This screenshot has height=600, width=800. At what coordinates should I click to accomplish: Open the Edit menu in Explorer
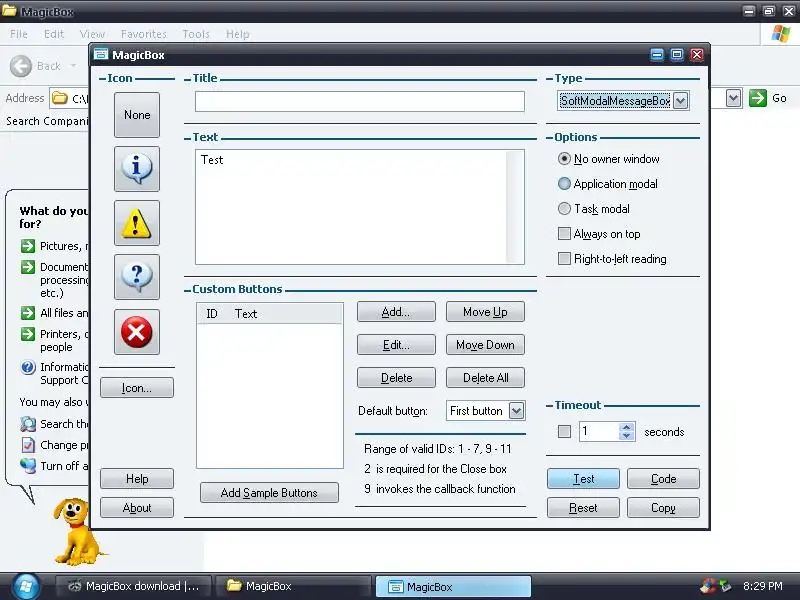tap(54, 34)
